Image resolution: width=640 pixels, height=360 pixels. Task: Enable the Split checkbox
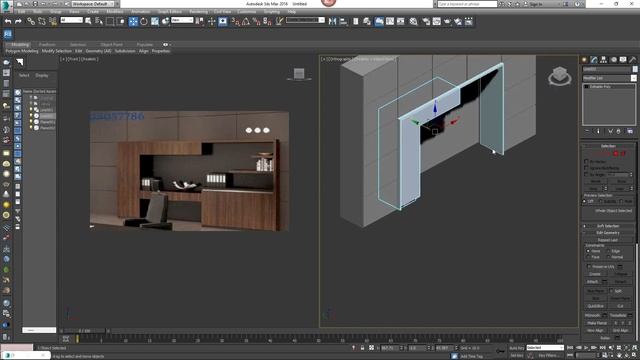(611, 291)
